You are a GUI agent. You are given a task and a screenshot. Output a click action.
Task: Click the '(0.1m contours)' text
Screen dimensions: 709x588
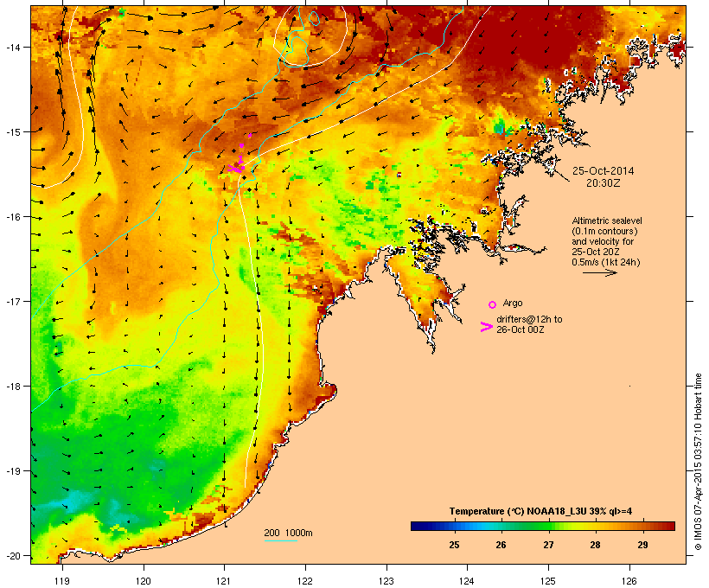pyautogui.click(x=604, y=231)
